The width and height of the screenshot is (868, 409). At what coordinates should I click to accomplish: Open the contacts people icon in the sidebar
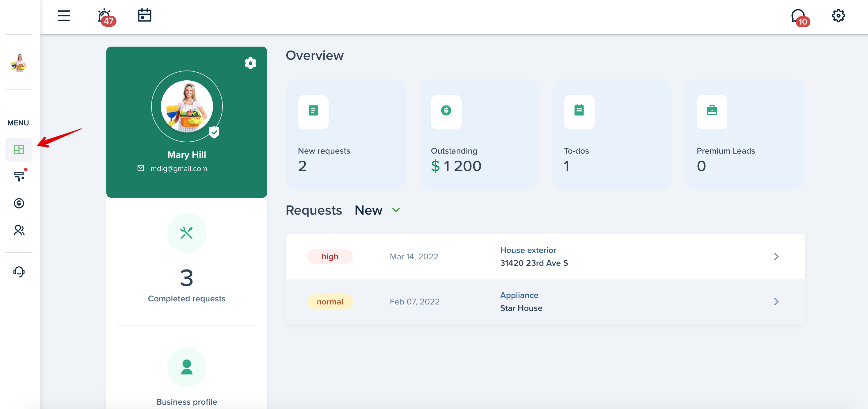click(x=19, y=230)
